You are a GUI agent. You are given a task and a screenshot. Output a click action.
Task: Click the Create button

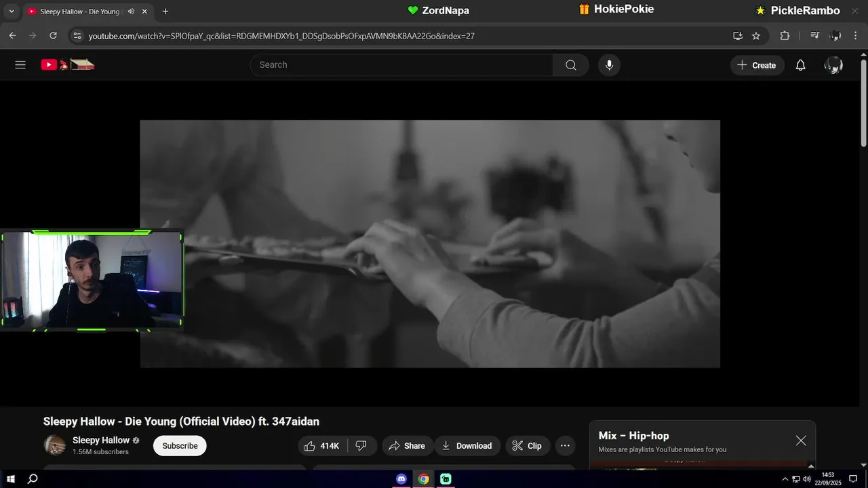click(757, 65)
